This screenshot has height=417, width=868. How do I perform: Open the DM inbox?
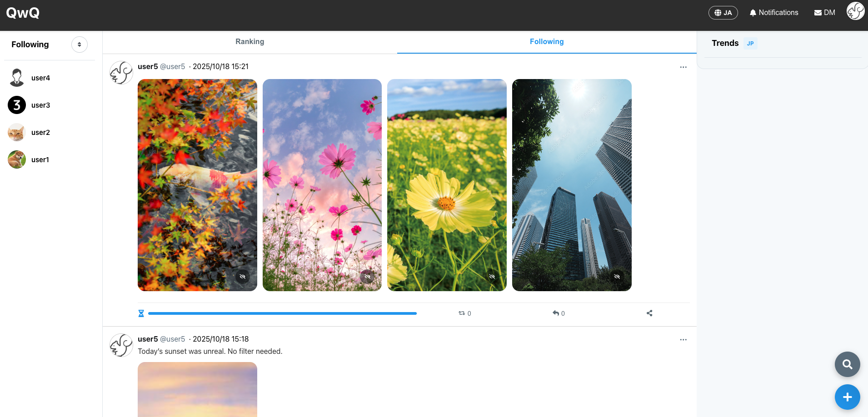[825, 13]
